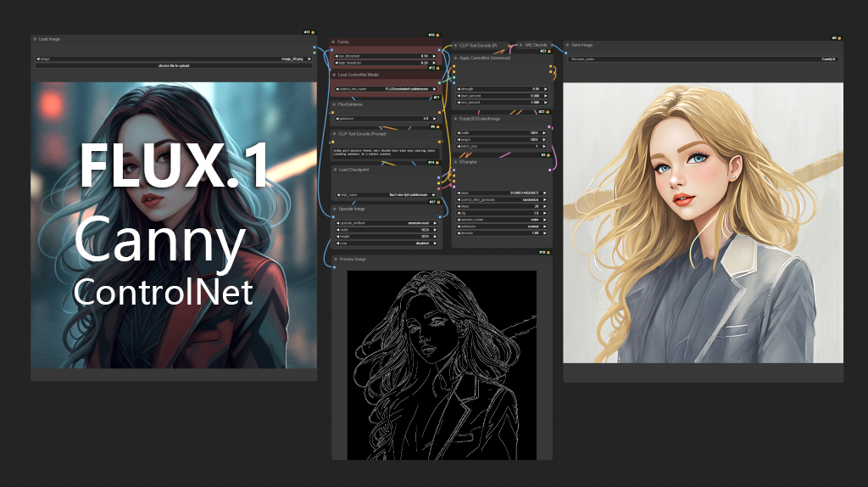868x487 pixels.
Task: Click KSampler's pink latent output port
Action: point(549,170)
